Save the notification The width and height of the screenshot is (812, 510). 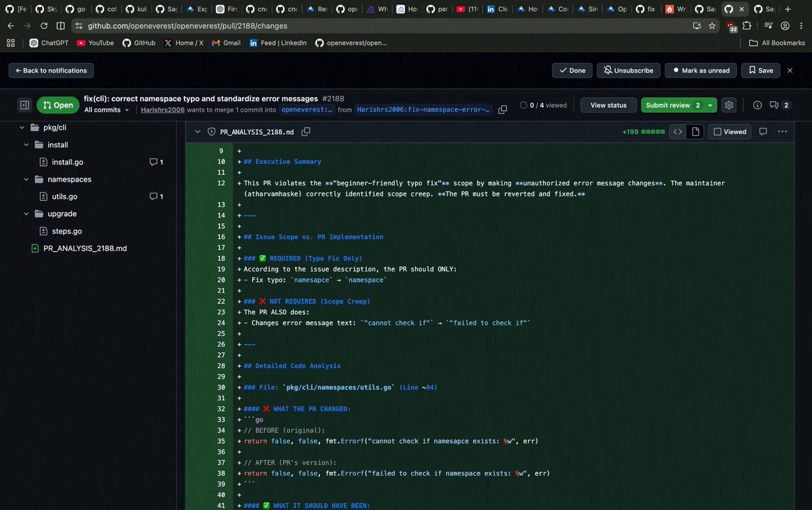pyautogui.click(x=761, y=70)
